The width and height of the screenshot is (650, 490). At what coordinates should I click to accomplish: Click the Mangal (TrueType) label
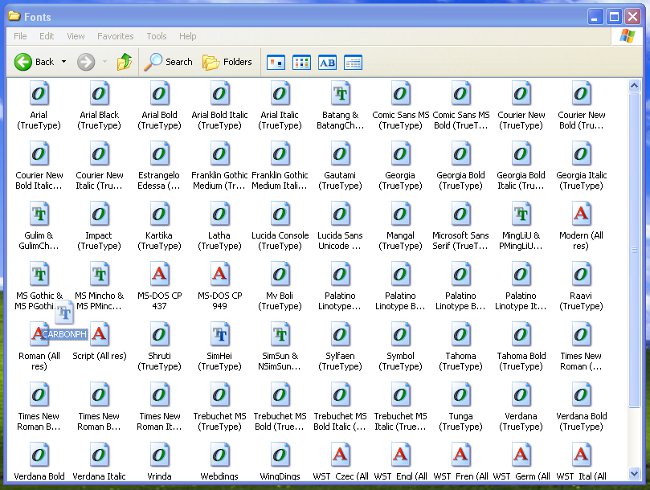coord(400,241)
